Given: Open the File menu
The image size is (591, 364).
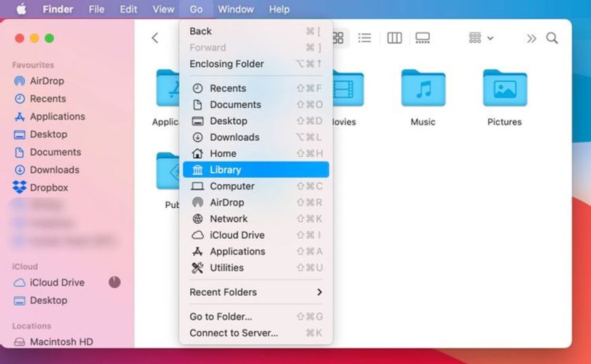Looking at the screenshot, I should [x=97, y=9].
